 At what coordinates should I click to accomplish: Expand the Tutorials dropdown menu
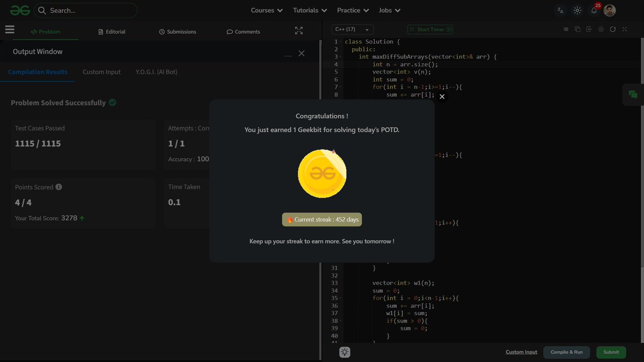click(x=310, y=10)
